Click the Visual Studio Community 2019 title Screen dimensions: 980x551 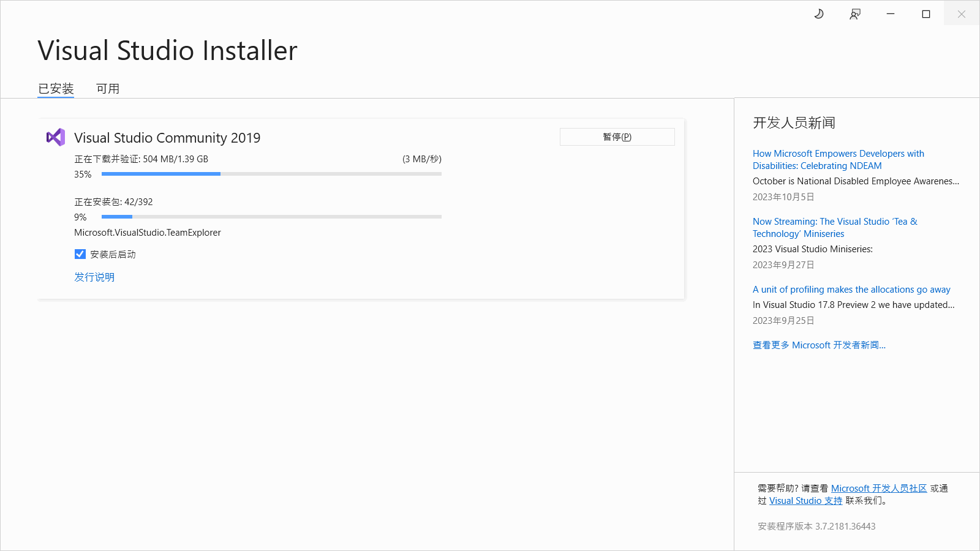167,138
